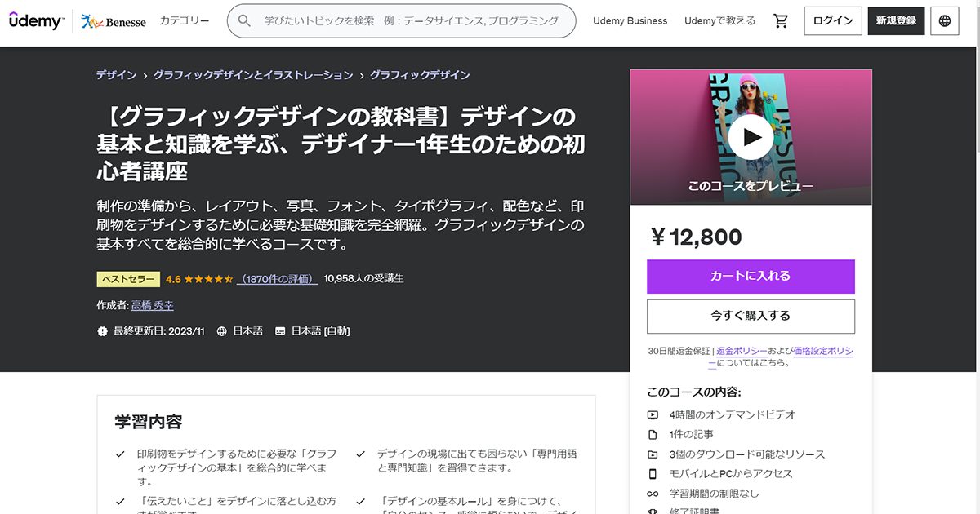Open the カテゴリー menu
Image resolution: width=980 pixels, height=514 pixels.
[x=185, y=21]
